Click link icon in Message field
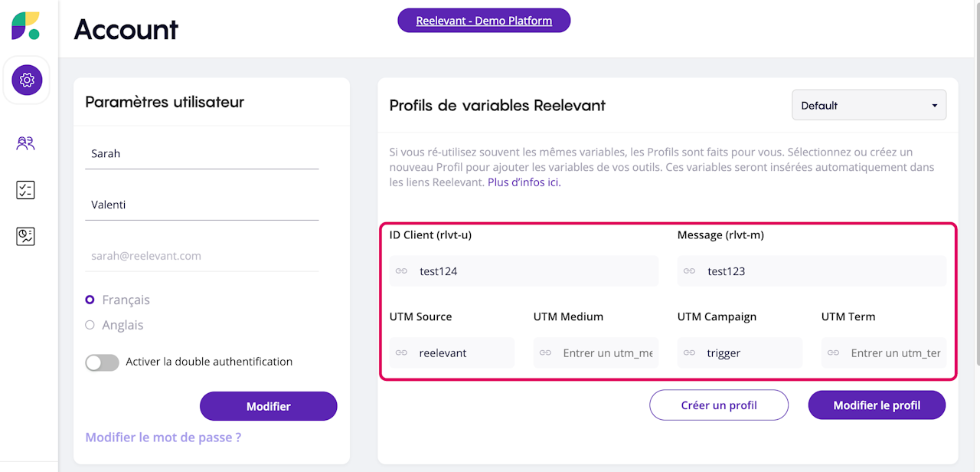The width and height of the screenshot is (980, 472). [689, 271]
